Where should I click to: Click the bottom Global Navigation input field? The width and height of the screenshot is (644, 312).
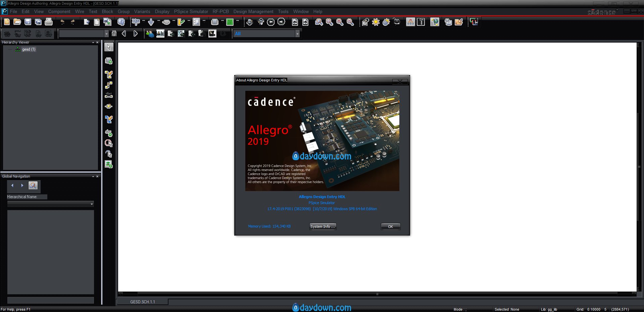51,300
